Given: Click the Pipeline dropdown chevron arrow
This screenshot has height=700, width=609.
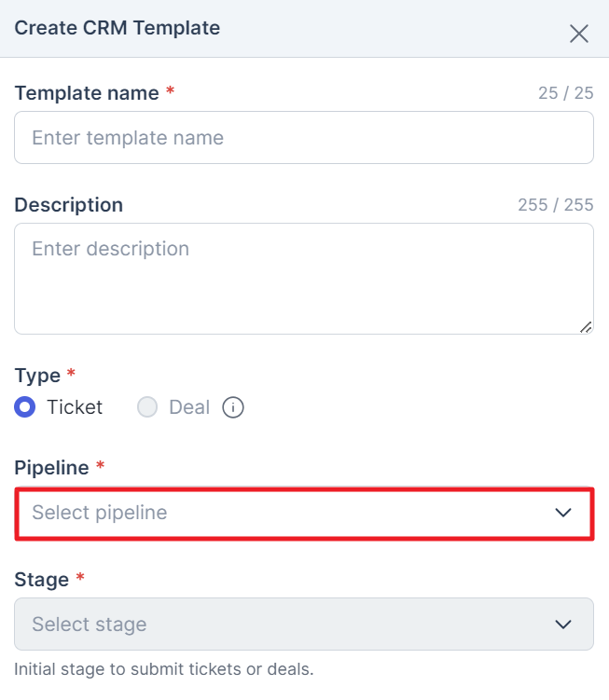Looking at the screenshot, I should [563, 513].
